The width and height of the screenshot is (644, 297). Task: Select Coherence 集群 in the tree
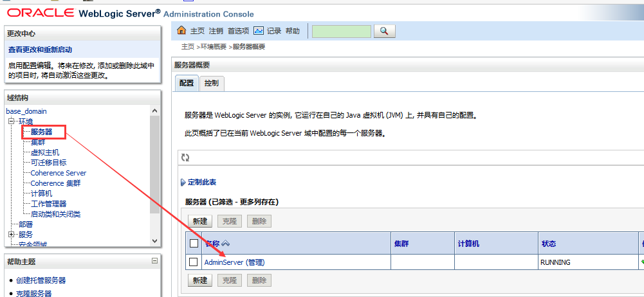[x=55, y=183]
